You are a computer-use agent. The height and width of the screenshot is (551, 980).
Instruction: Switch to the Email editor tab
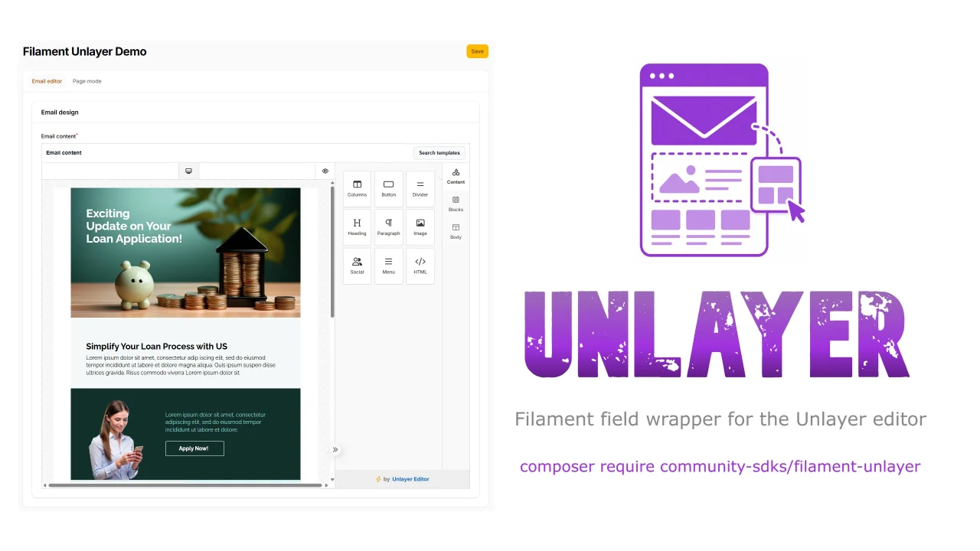(x=47, y=81)
